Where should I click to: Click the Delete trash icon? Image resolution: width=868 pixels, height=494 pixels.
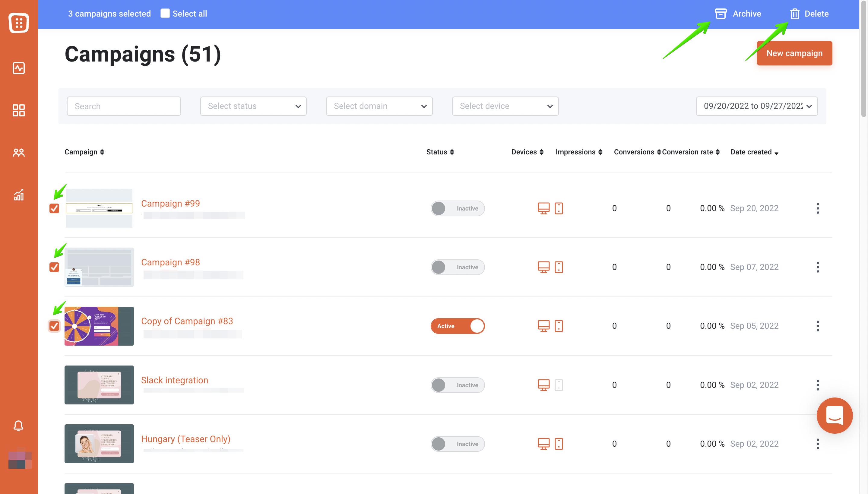[x=794, y=14]
